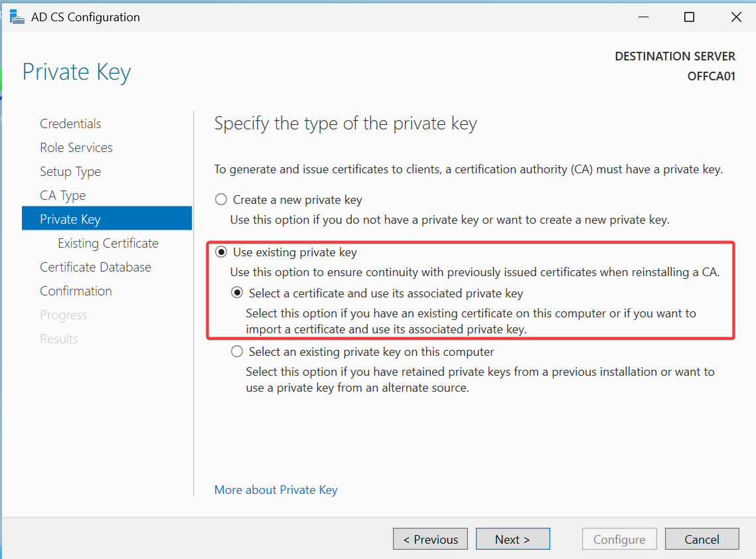Open the More about Private Key link

click(276, 490)
